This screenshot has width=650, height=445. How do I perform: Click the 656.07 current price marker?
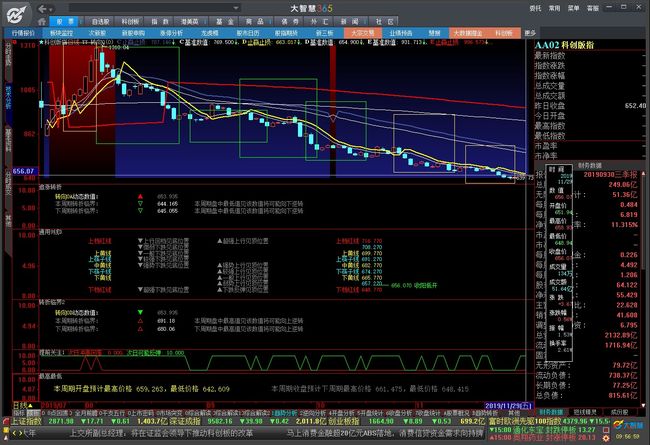[x=24, y=171]
